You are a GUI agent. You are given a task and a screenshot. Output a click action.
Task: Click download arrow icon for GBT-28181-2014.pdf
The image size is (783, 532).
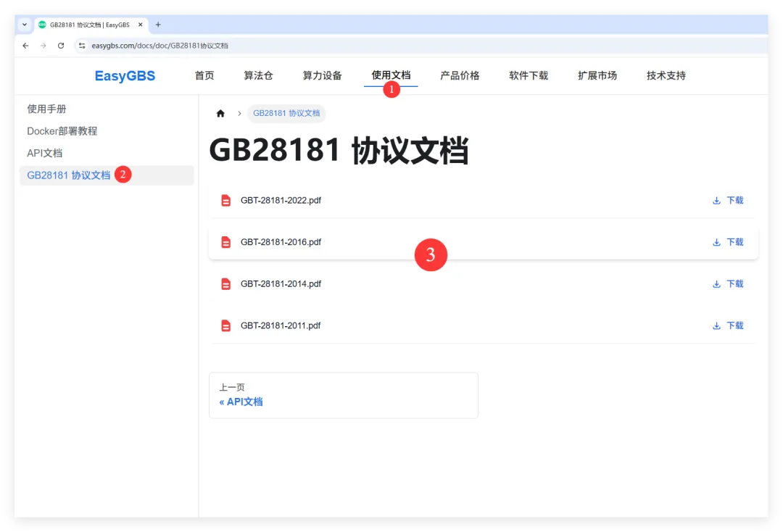(x=716, y=284)
